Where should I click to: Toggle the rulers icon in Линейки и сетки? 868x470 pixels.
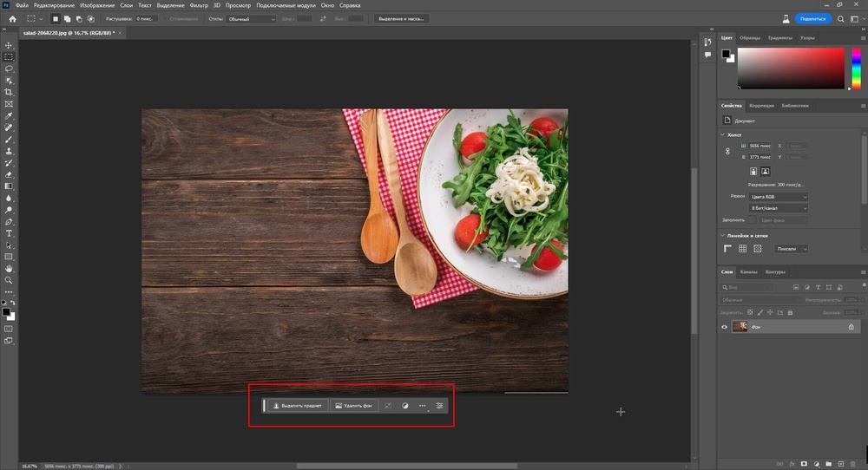click(728, 249)
